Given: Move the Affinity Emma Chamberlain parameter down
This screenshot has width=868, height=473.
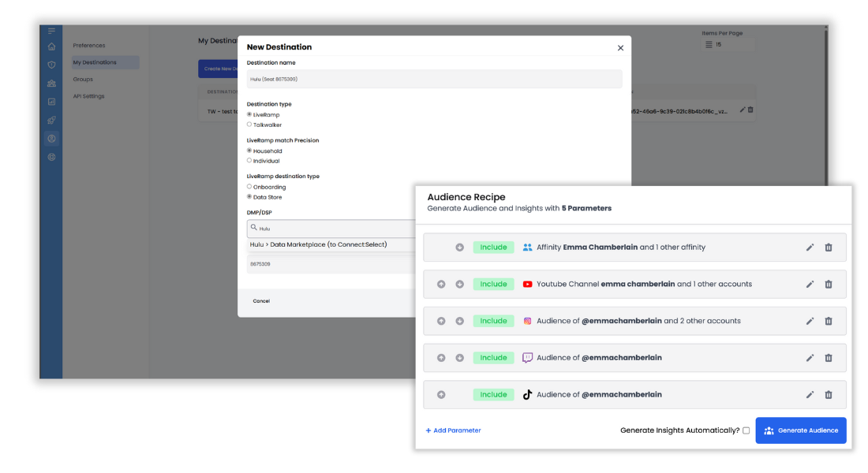Looking at the screenshot, I should [x=459, y=248].
